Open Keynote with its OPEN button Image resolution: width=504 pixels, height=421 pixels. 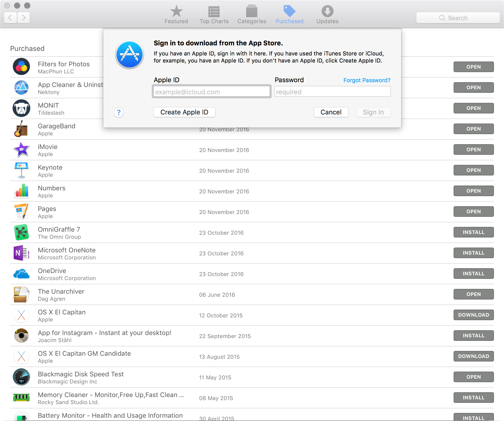[474, 170]
